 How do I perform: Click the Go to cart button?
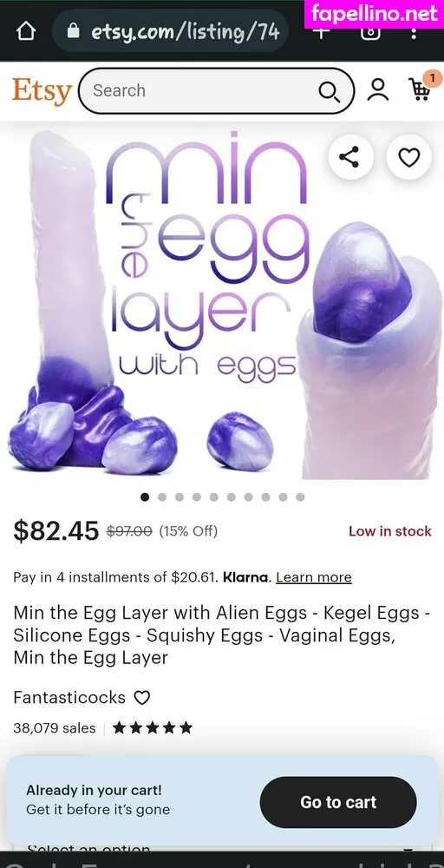[338, 802]
